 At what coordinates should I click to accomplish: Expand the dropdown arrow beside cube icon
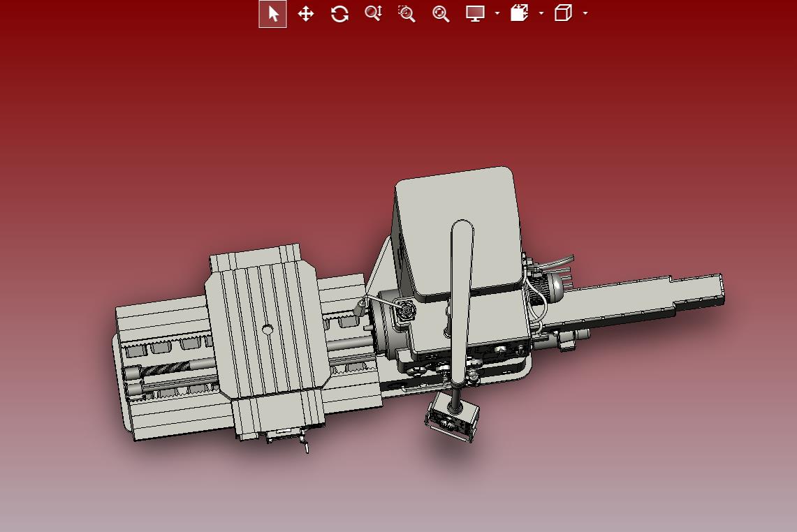585,14
